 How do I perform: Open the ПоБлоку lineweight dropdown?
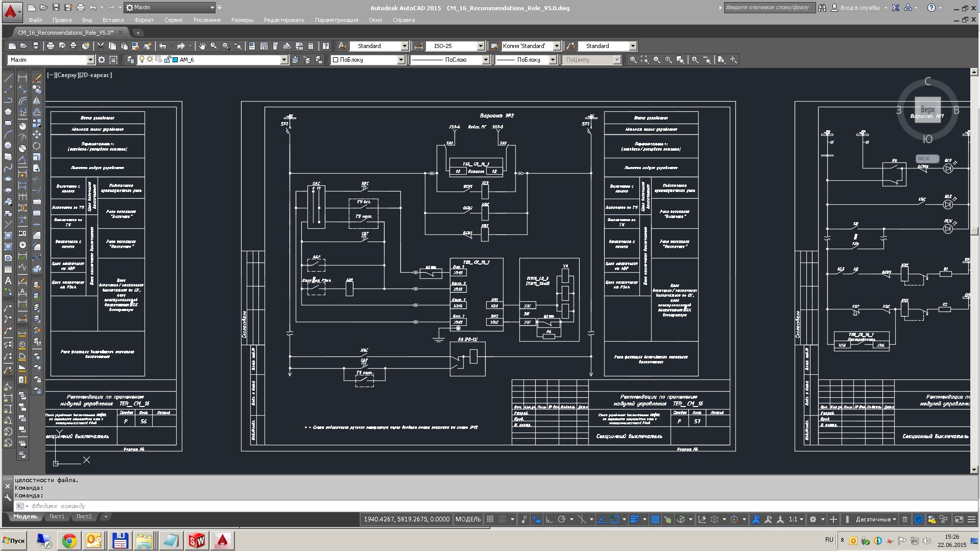pyautogui.click(x=525, y=60)
